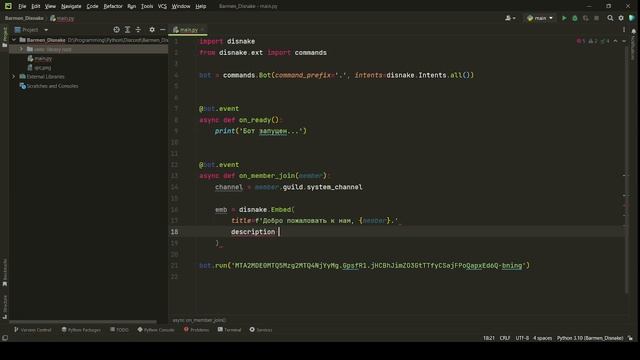This screenshot has height=360, width=640.
Task: Click the teal plugin icon in toolbar
Action: point(632,18)
